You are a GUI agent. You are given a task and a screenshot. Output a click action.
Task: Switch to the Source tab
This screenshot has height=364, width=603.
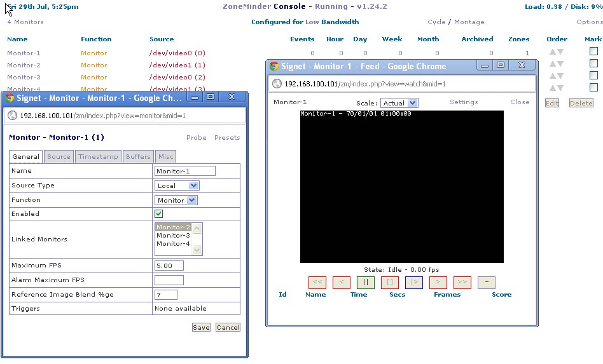click(59, 157)
